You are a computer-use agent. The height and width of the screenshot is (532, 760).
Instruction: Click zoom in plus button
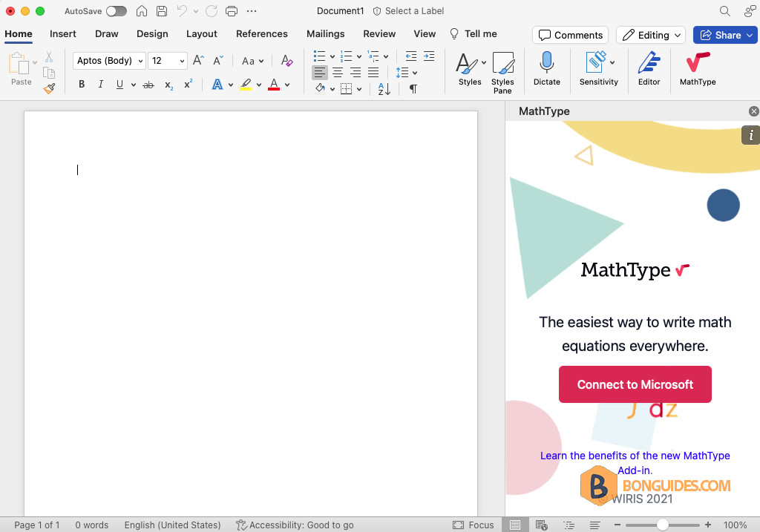(708, 525)
